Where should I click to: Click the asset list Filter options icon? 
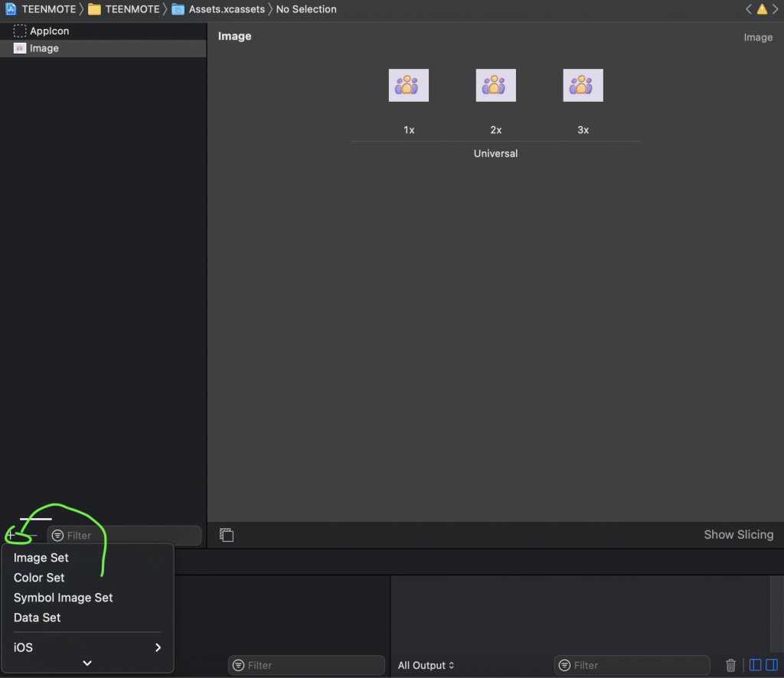(57, 536)
